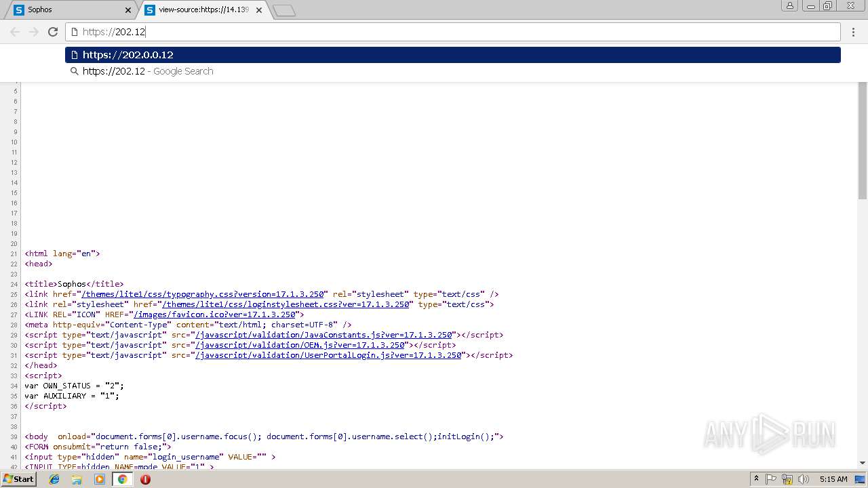Open the clock showing 5:15 AM
The width and height of the screenshot is (868, 488).
pyautogui.click(x=833, y=479)
